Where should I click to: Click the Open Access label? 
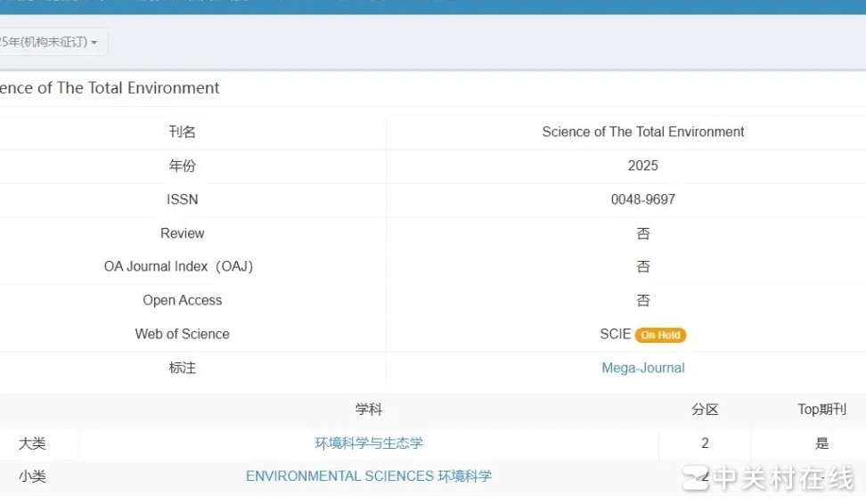183,300
